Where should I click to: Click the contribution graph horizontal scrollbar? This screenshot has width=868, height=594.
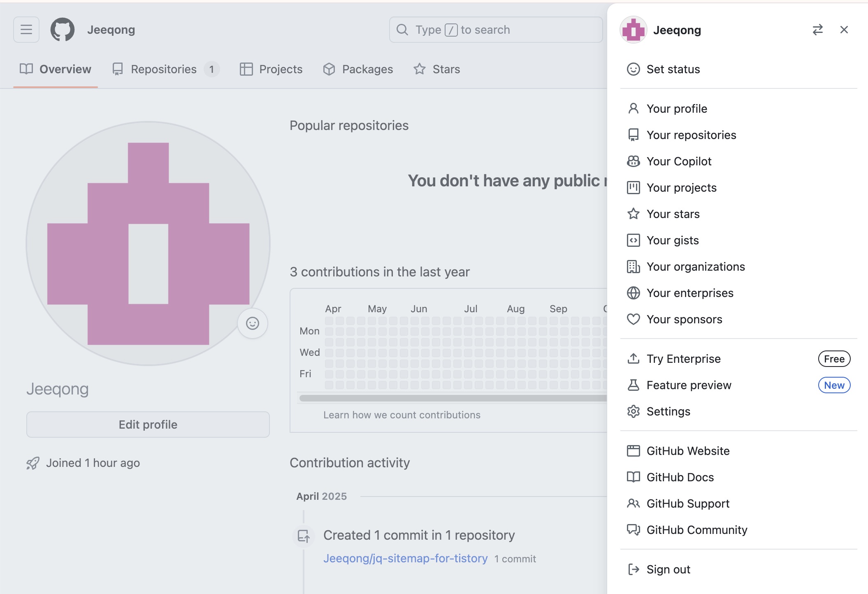[453, 398]
